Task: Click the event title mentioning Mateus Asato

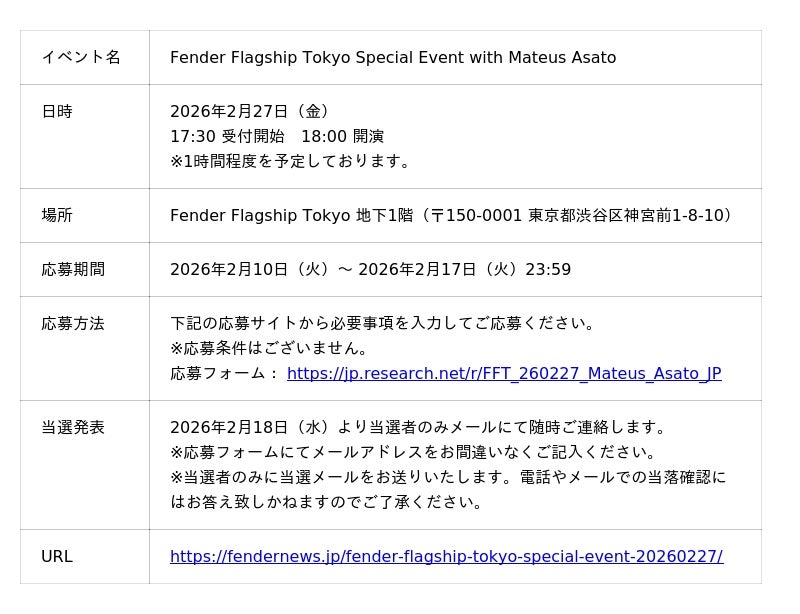Action: pyautogui.click(x=393, y=57)
